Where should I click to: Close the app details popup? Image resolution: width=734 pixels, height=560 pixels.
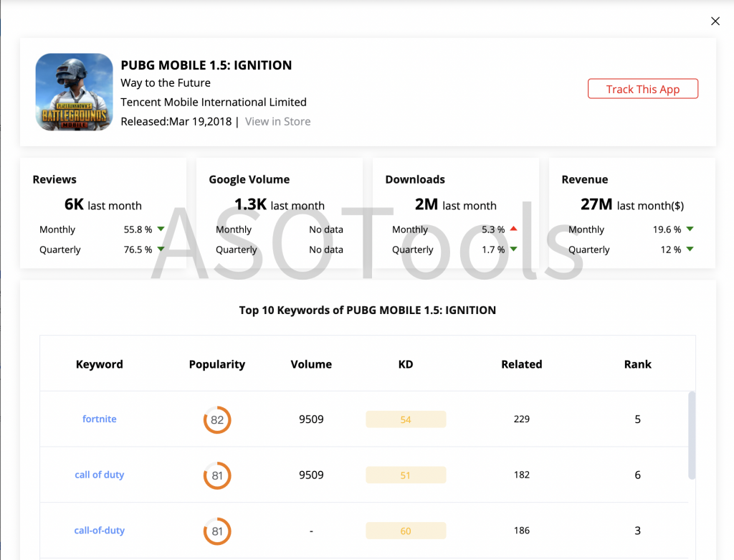715,21
